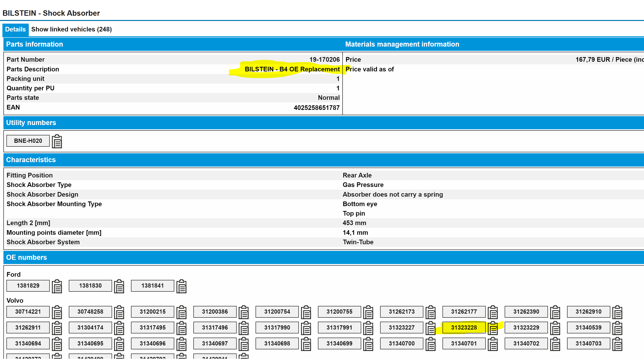The height and width of the screenshot is (360, 644).
Task: Copy Volvo OE number 31340698
Action: coord(306,344)
